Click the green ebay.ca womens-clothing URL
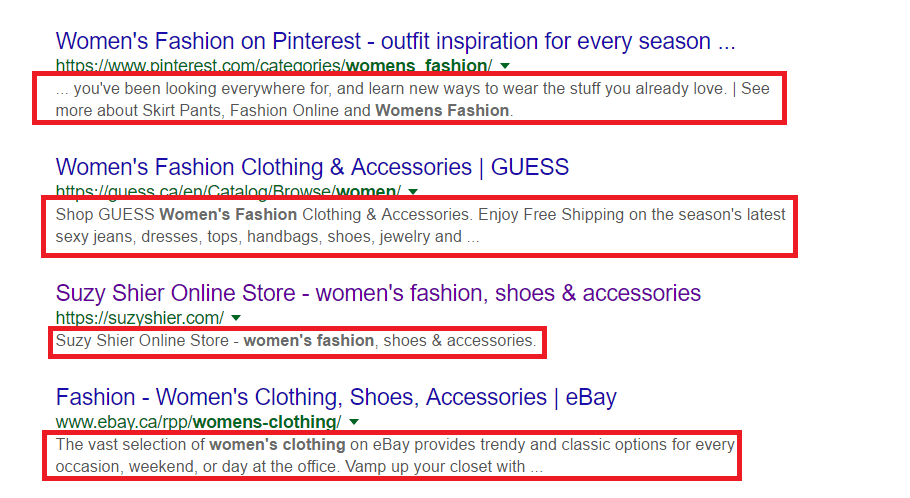Viewport: 910px width, 498px height. [x=198, y=422]
